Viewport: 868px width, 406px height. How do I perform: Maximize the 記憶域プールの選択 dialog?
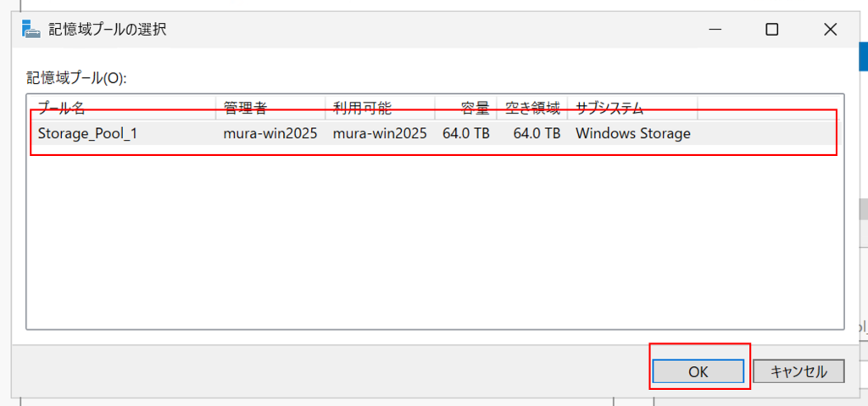coord(771,30)
